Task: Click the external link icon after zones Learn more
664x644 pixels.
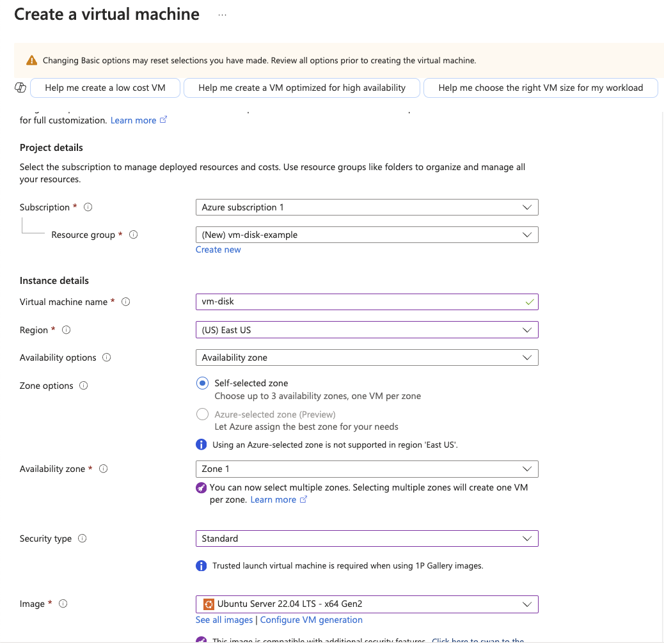Action: [303, 499]
